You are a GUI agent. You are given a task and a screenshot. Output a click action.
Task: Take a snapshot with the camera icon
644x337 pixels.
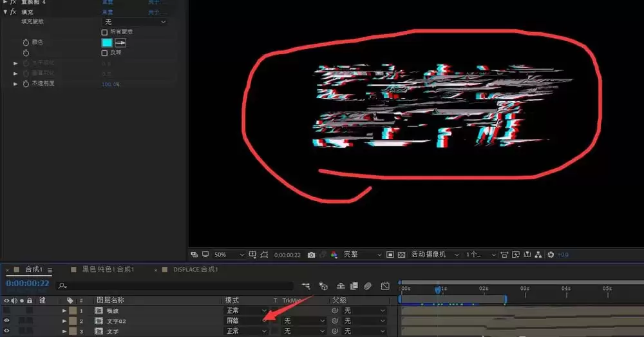tap(311, 255)
